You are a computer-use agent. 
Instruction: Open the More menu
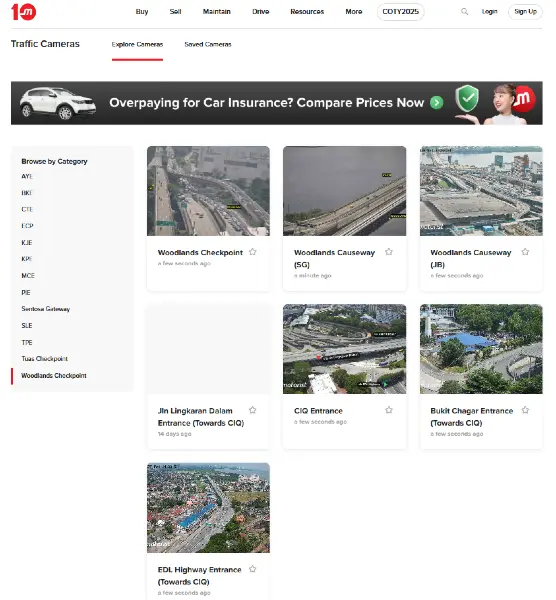click(354, 11)
